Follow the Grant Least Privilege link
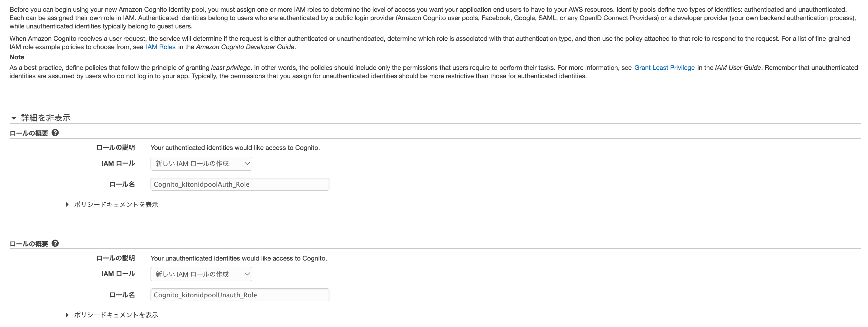 pyautogui.click(x=664, y=67)
